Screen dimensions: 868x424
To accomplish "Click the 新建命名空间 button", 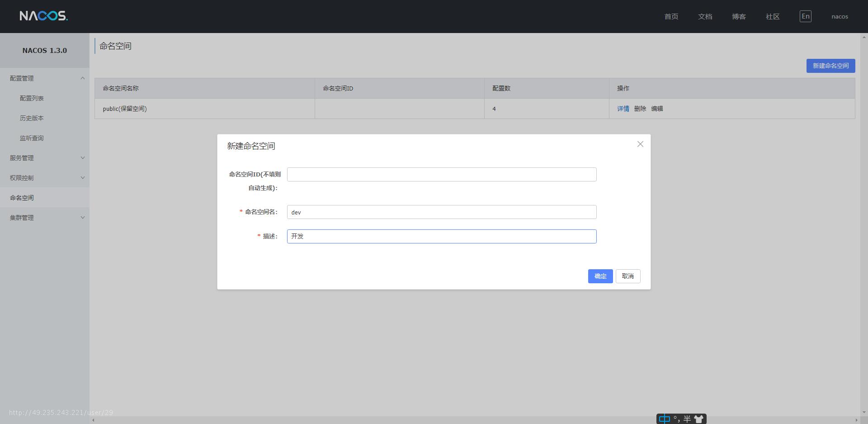I will [x=830, y=66].
